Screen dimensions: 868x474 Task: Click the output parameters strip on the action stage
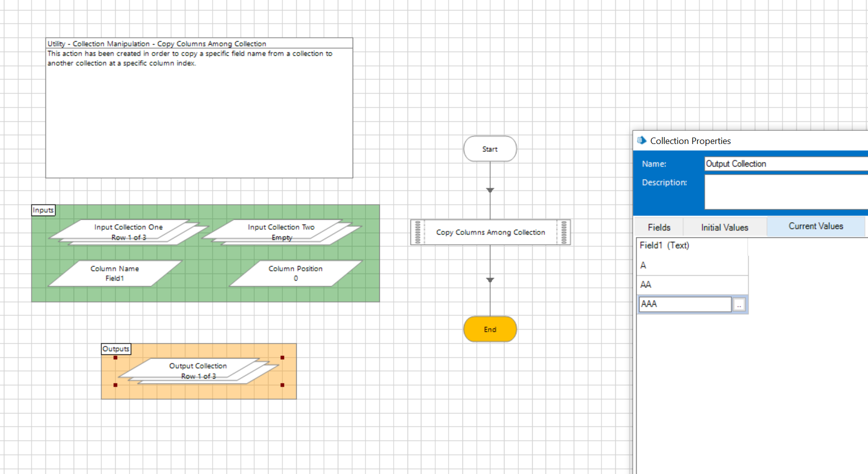tap(563, 232)
